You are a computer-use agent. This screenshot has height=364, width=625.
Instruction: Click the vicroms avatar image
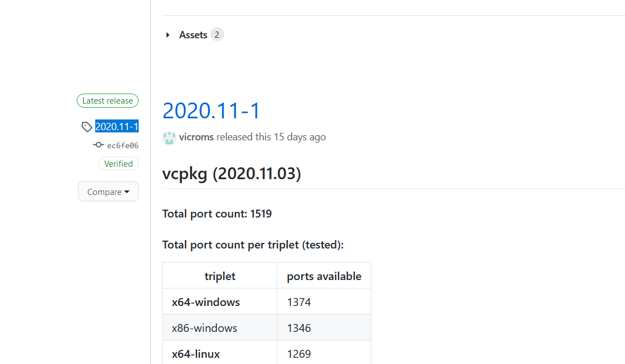169,137
